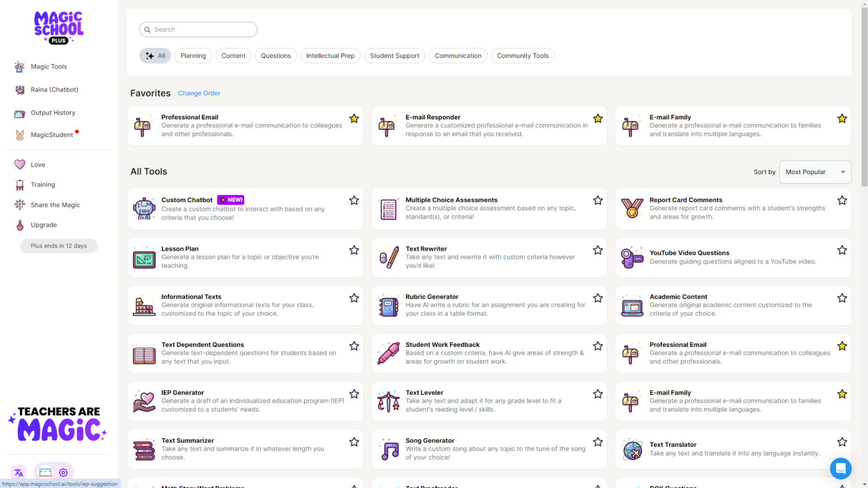Open the chat support bubble icon
868x488 pixels.
pyautogui.click(x=840, y=468)
